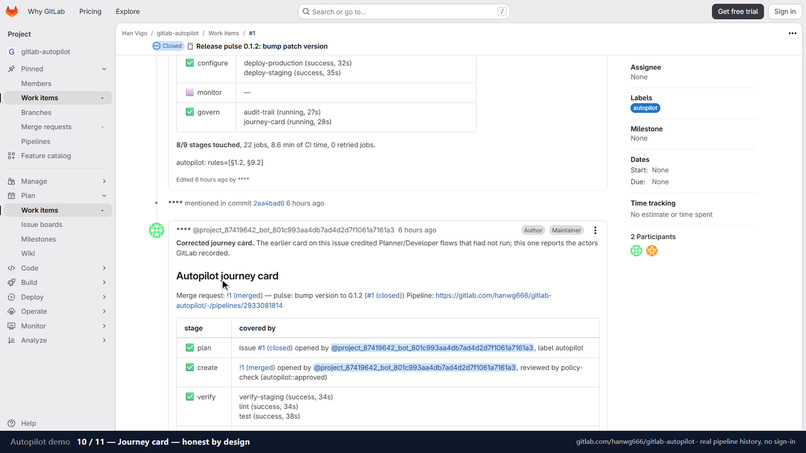Click the search magnifier icon
The width and height of the screenshot is (806, 453).
click(x=306, y=11)
